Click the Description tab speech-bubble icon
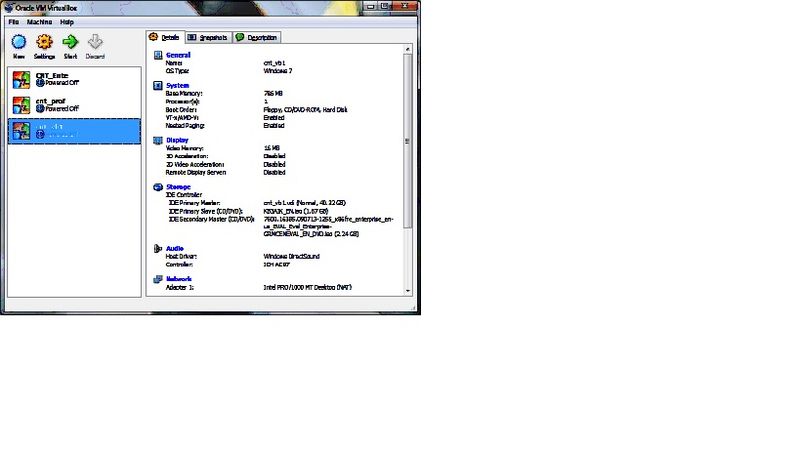This screenshot has height=449, width=800. (x=240, y=37)
